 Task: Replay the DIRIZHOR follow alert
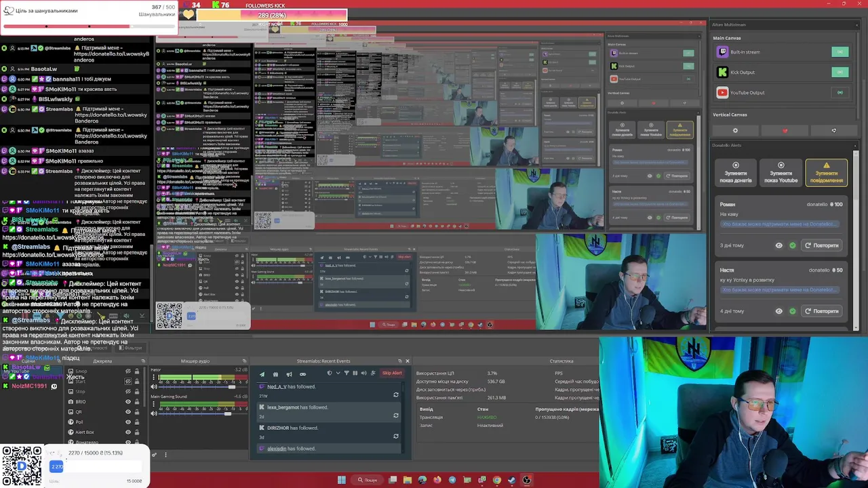click(396, 436)
